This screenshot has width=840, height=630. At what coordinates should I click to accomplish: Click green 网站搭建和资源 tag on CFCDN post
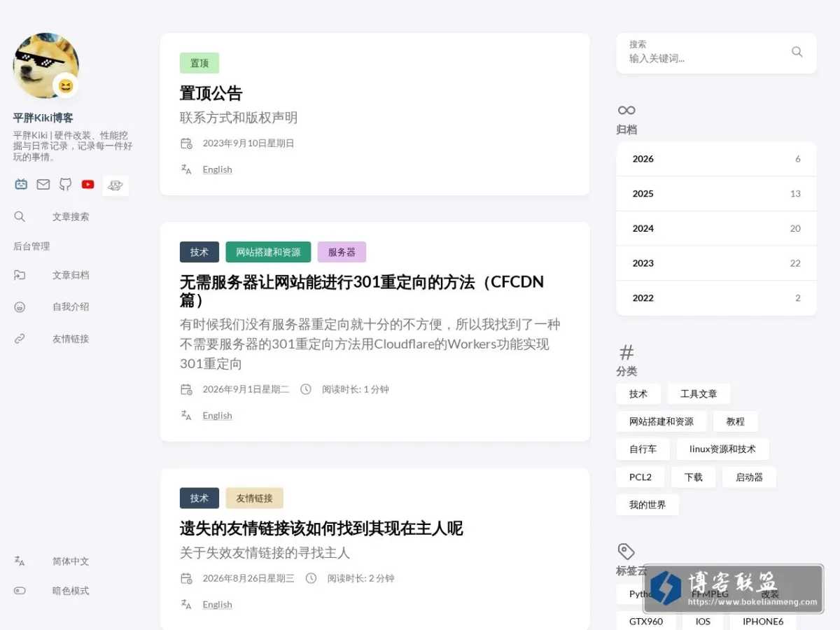(x=268, y=252)
